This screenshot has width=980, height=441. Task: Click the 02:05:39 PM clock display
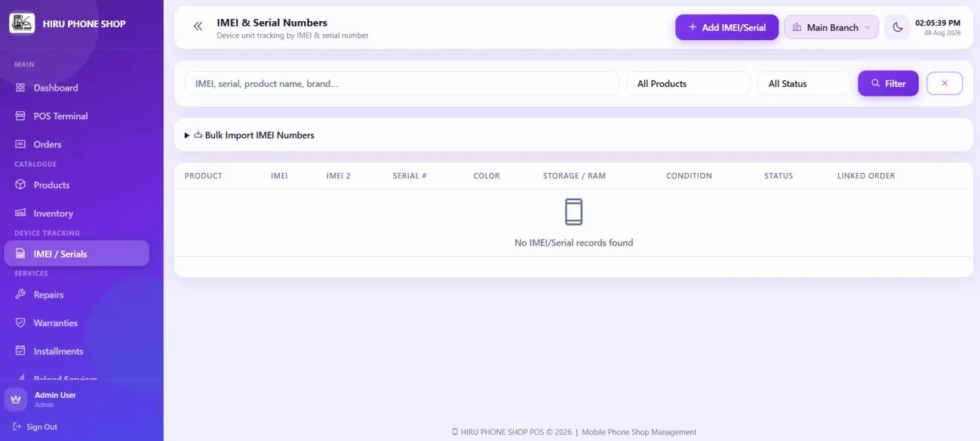click(938, 23)
